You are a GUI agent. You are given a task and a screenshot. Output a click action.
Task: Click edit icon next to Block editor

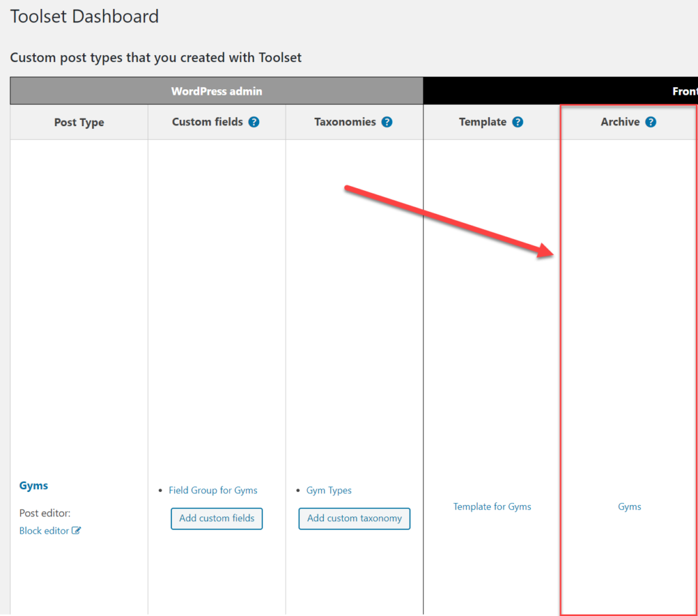76,531
